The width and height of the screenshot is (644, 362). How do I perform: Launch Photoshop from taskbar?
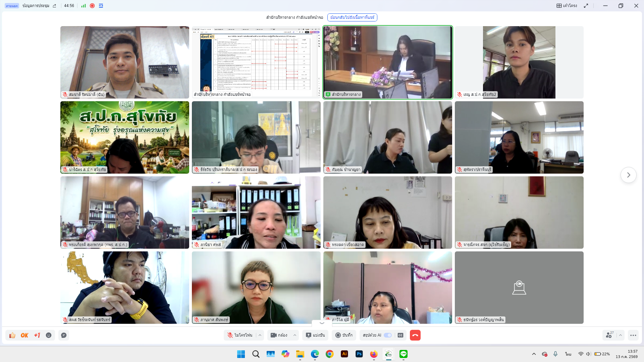359,354
